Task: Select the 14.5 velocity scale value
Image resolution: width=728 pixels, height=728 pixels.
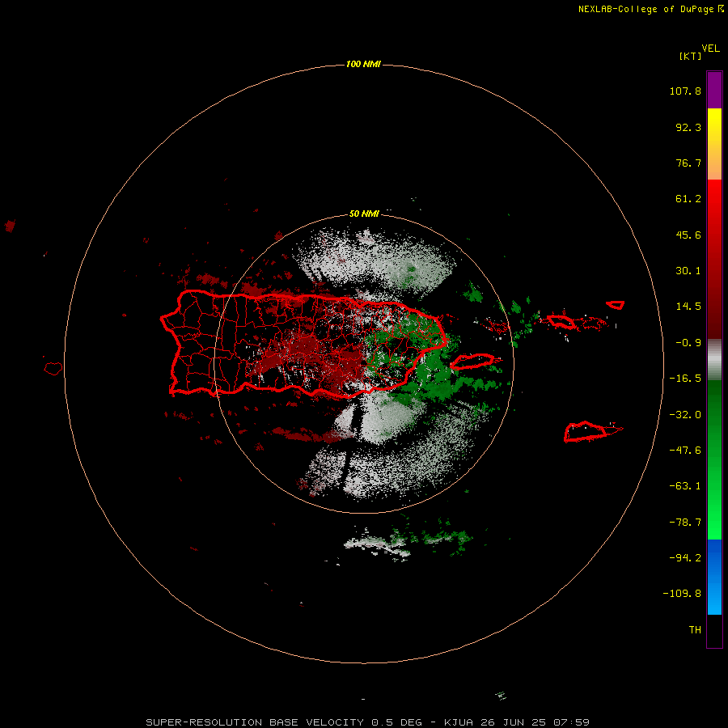Action: [x=688, y=307]
